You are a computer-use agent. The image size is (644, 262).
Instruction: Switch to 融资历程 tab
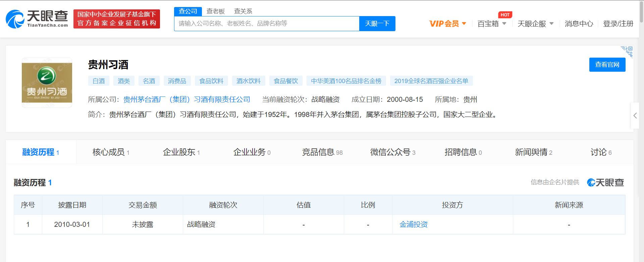tap(41, 152)
